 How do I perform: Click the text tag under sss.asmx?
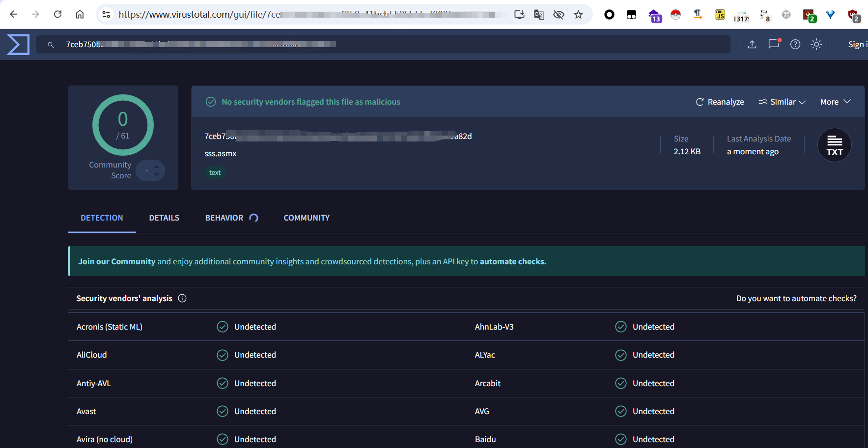click(x=215, y=172)
